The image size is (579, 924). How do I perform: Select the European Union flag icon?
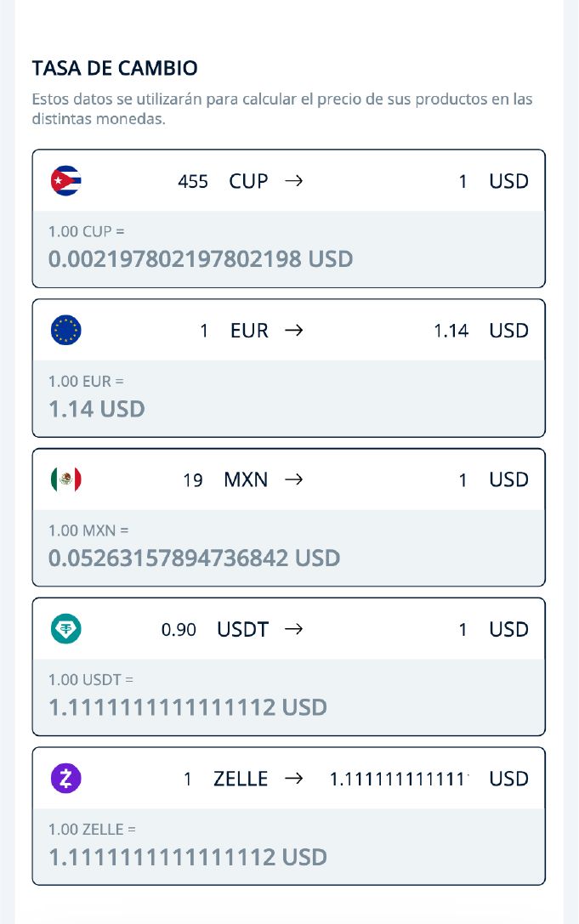(x=65, y=330)
